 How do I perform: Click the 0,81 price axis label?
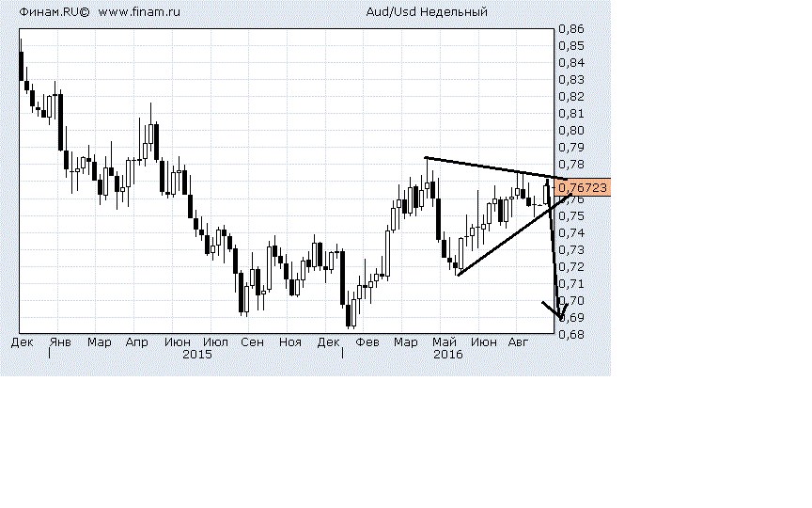pos(571,114)
